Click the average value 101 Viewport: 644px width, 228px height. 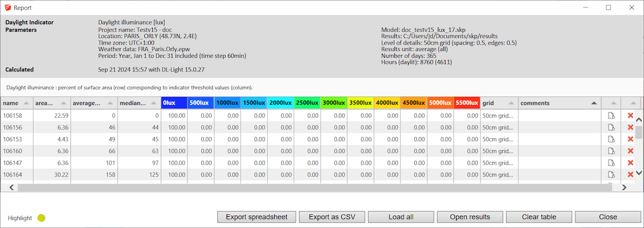pos(111,163)
